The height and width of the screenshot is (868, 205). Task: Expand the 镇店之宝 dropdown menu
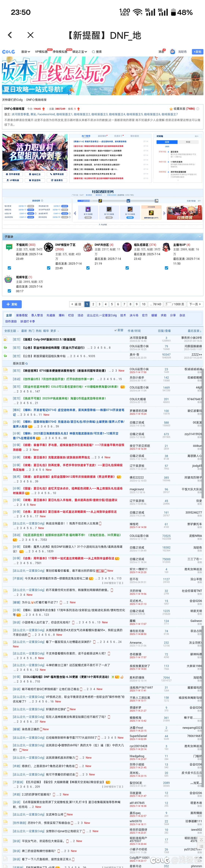point(80,52)
